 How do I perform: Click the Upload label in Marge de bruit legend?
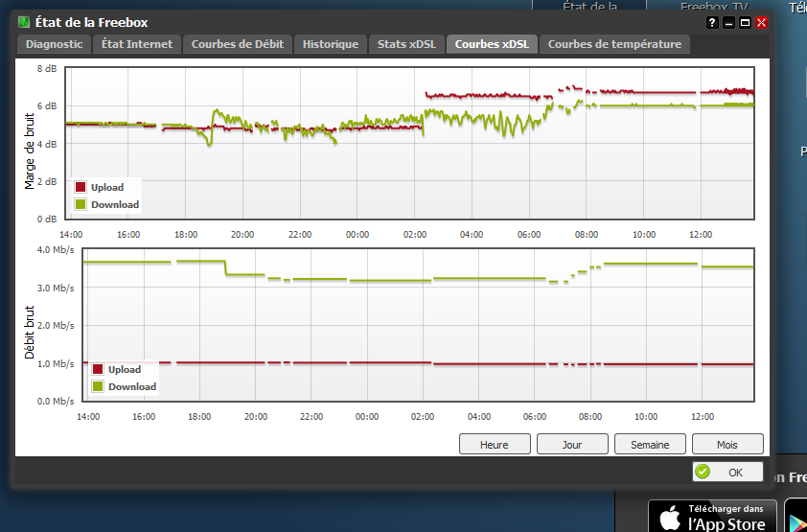click(x=107, y=187)
